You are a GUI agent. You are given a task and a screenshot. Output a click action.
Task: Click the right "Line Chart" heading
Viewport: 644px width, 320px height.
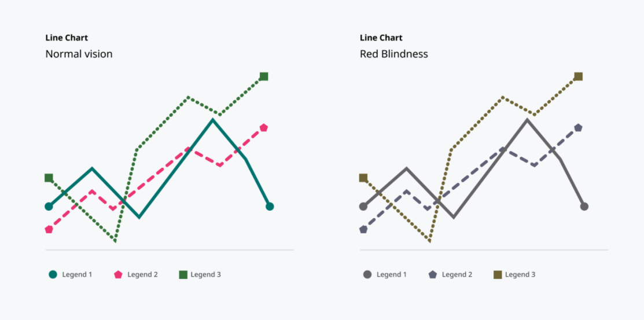pos(381,38)
